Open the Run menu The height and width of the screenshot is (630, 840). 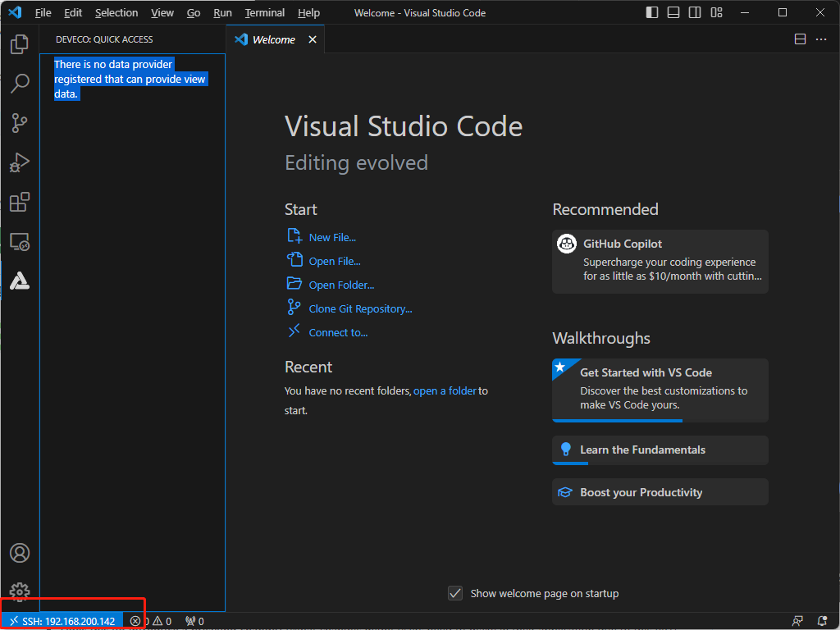pos(222,13)
